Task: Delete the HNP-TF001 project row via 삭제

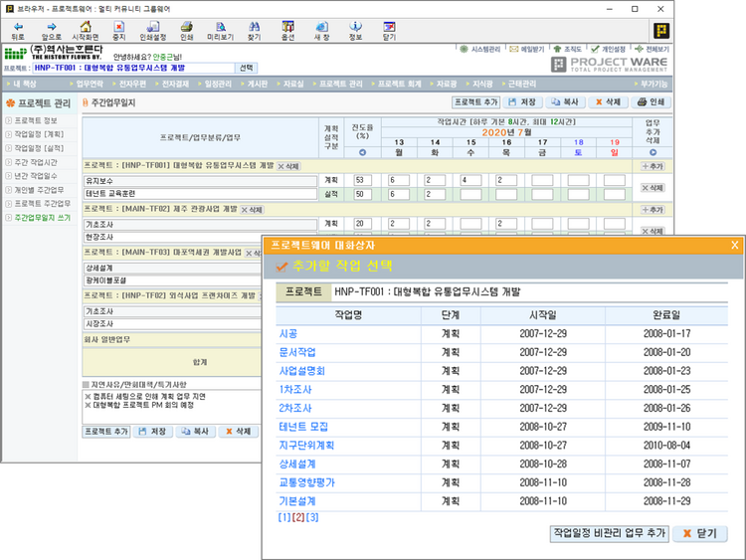Action: (288, 166)
